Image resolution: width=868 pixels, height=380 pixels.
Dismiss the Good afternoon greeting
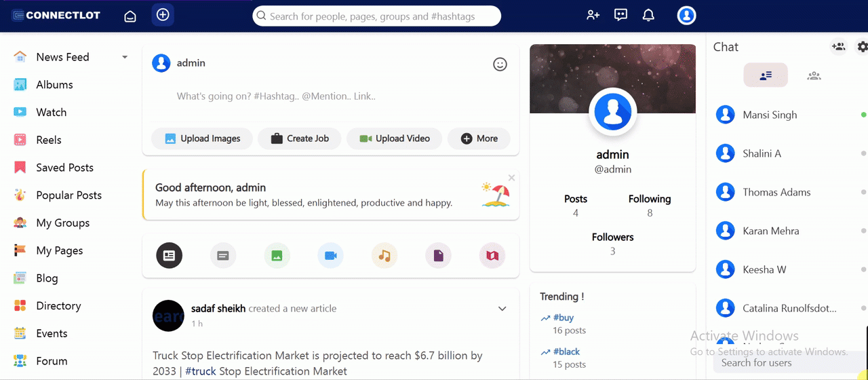coord(511,178)
